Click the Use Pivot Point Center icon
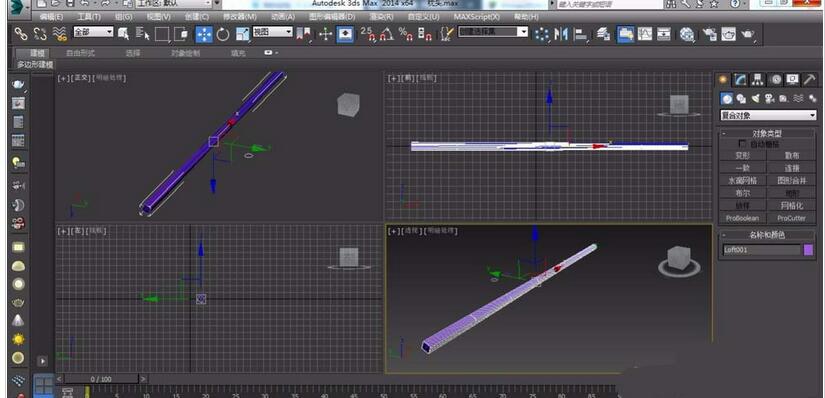Image resolution: width=825 pixels, height=398 pixels. [303, 35]
